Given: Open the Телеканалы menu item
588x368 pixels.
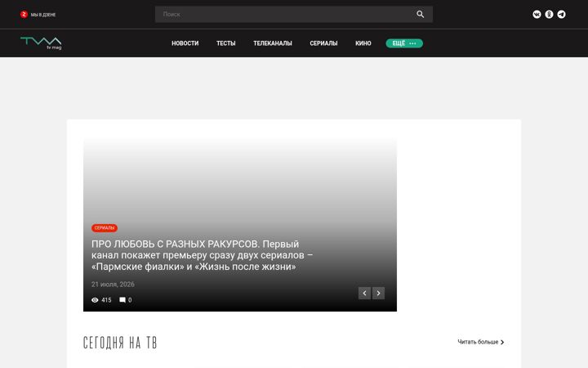Looking at the screenshot, I should click(x=273, y=43).
